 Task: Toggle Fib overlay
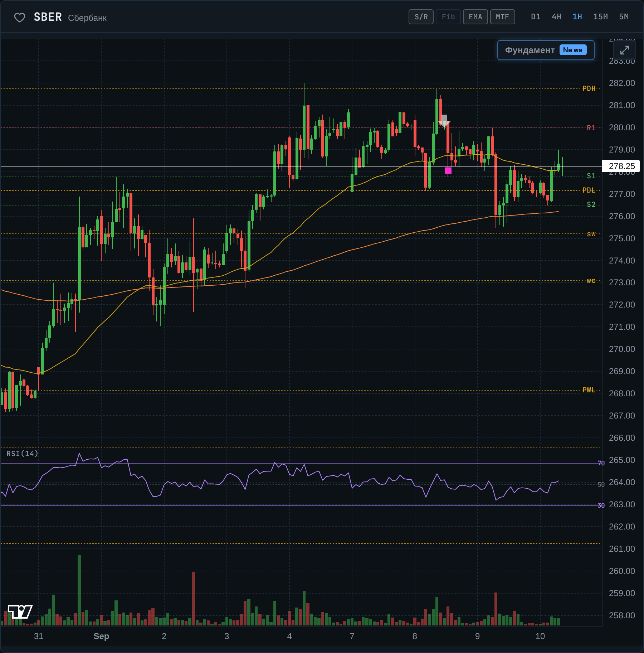pyautogui.click(x=448, y=17)
